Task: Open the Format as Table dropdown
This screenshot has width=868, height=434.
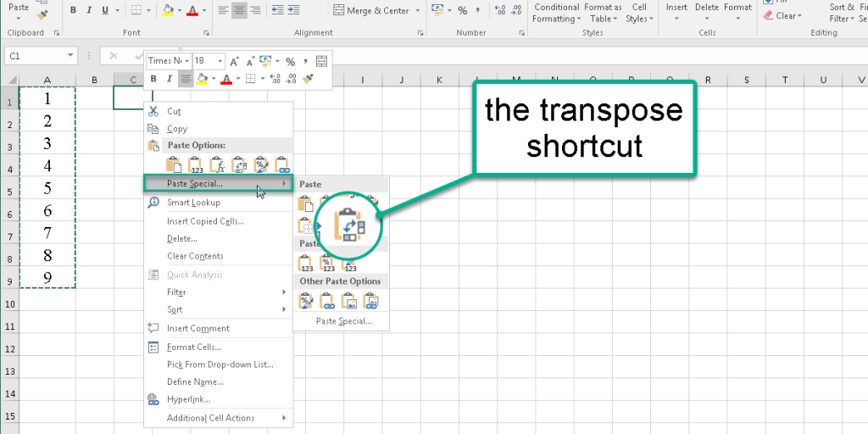Action: [603, 14]
